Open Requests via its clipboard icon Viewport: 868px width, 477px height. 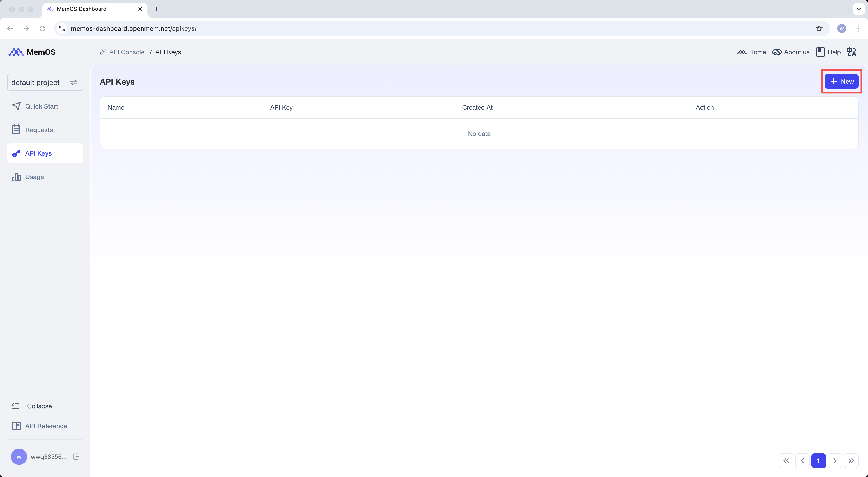[x=17, y=130]
